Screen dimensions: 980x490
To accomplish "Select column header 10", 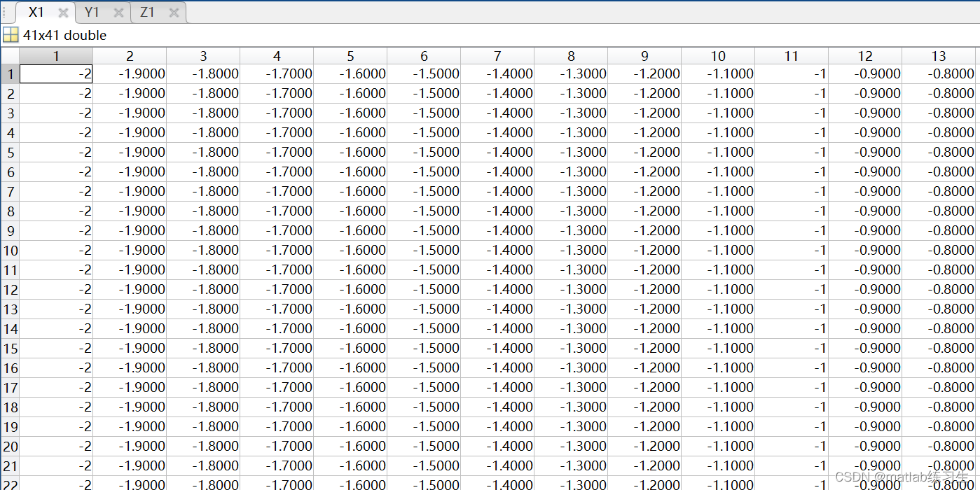I will pos(718,56).
